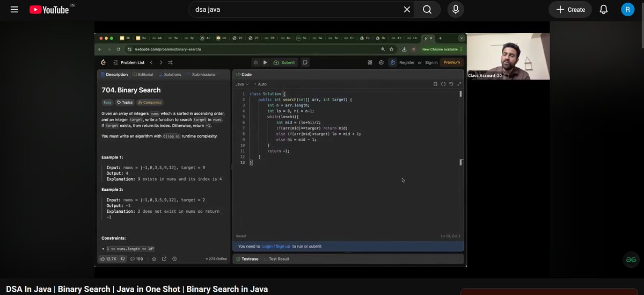Go to previous problem chevron
Image resolution: width=644 pixels, height=295 pixels.
(152, 62)
